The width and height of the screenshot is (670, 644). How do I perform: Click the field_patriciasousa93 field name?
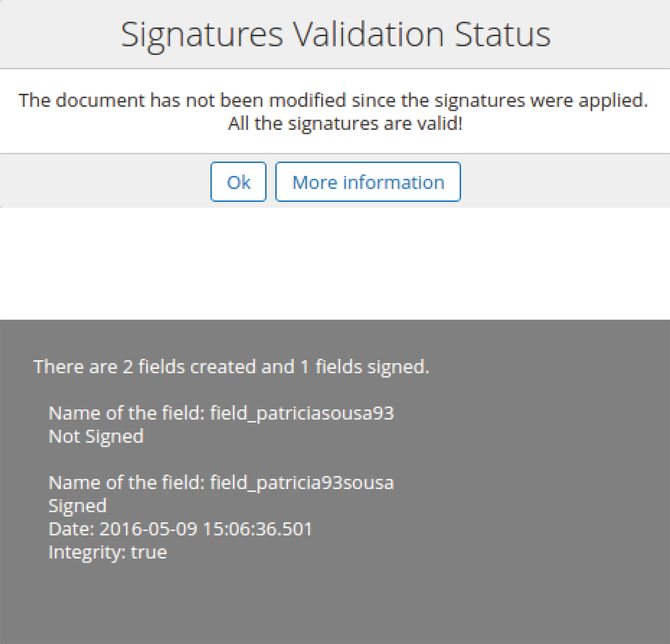coord(302,413)
